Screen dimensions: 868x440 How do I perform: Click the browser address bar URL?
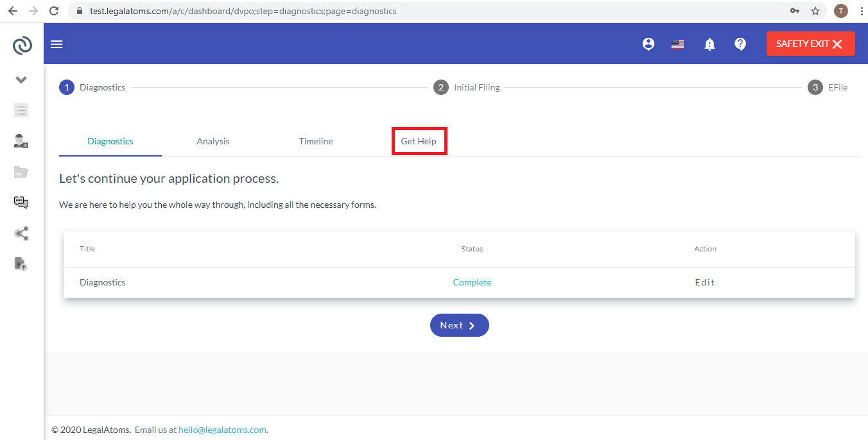tap(243, 11)
